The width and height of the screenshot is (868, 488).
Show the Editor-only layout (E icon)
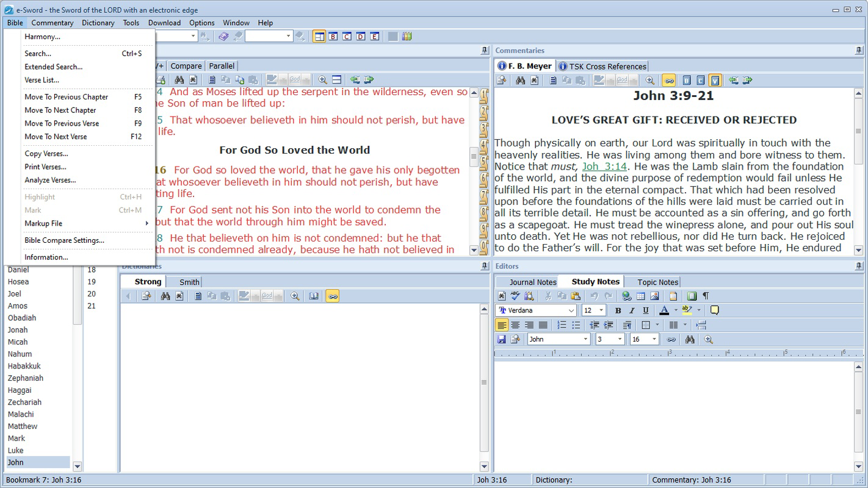[x=374, y=37]
